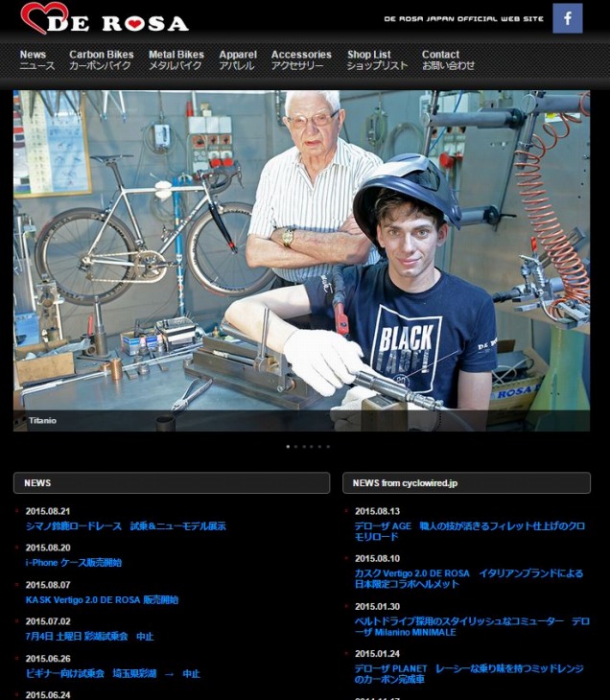Click the 2015.07.02 date text
The width and height of the screenshot is (610, 700).
[x=48, y=621]
